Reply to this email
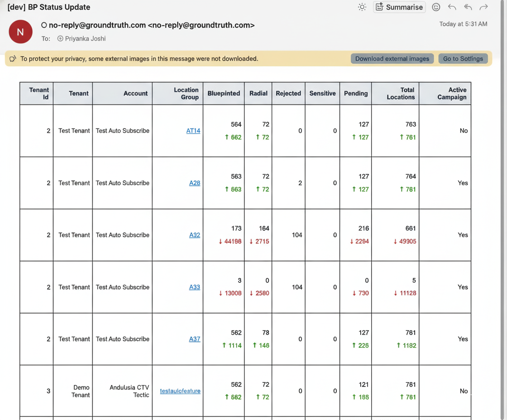507x420 pixels. (452, 7)
